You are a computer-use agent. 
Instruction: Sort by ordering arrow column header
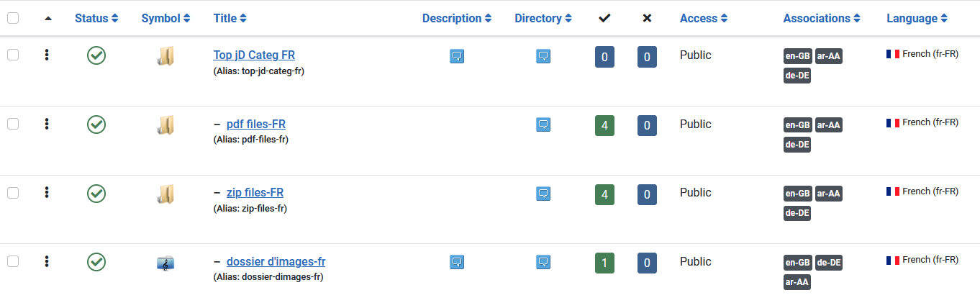click(x=48, y=19)
